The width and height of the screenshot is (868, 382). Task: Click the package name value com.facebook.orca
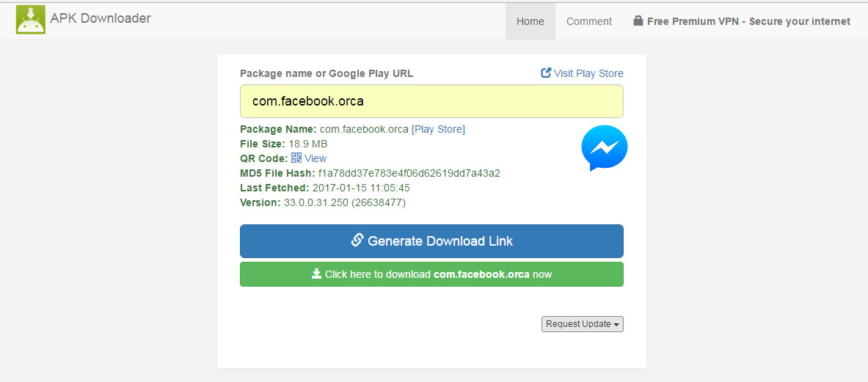(x=364, y=129)
